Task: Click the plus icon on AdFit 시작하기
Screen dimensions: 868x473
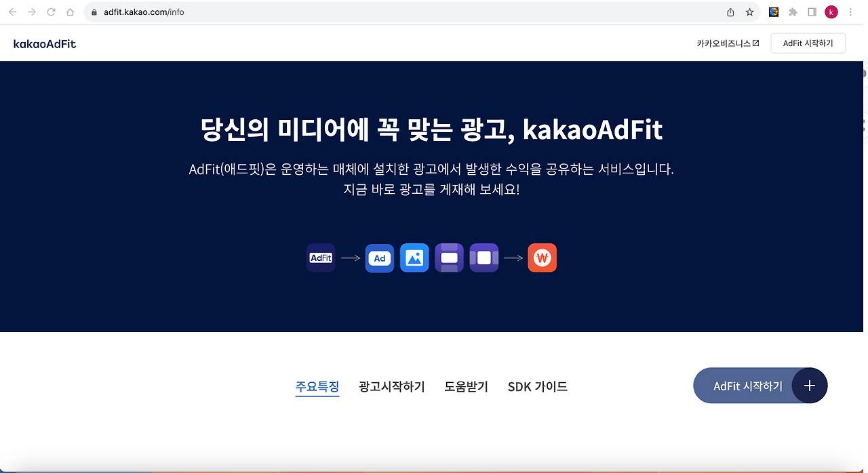Action: point(810,386)
